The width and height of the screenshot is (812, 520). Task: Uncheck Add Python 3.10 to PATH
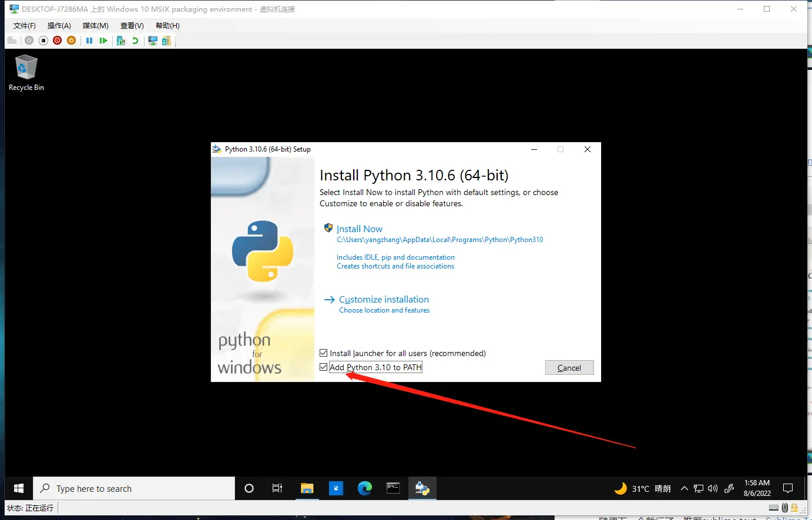point(324,367)
